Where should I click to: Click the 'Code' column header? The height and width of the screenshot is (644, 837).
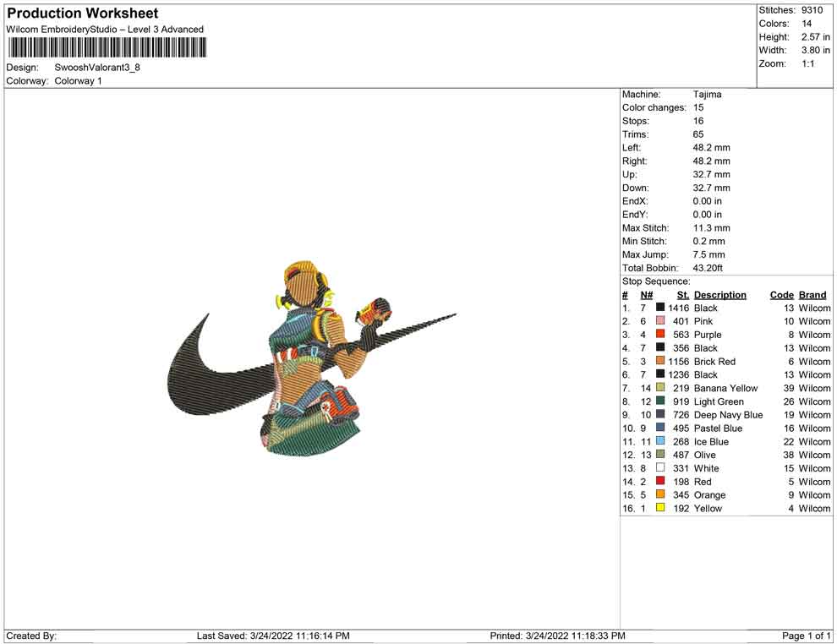coord(782,294)
